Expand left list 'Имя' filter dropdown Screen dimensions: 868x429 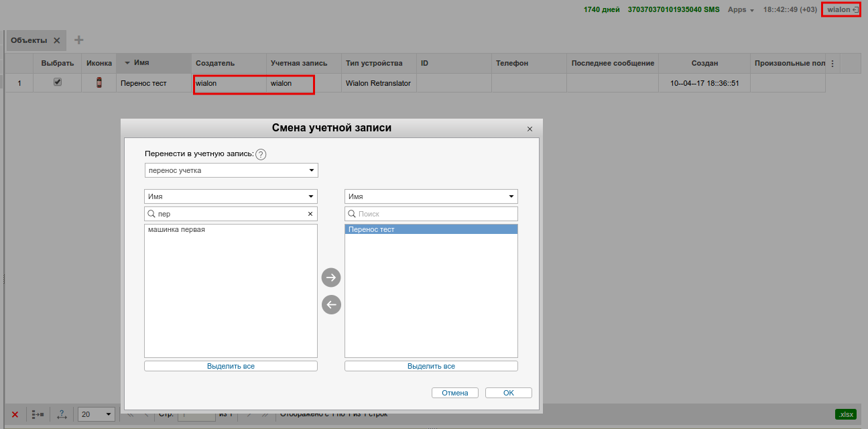pos(231,196)
